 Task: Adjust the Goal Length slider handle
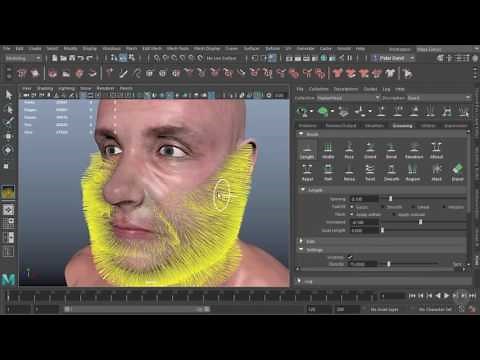[x=382, y=230]
